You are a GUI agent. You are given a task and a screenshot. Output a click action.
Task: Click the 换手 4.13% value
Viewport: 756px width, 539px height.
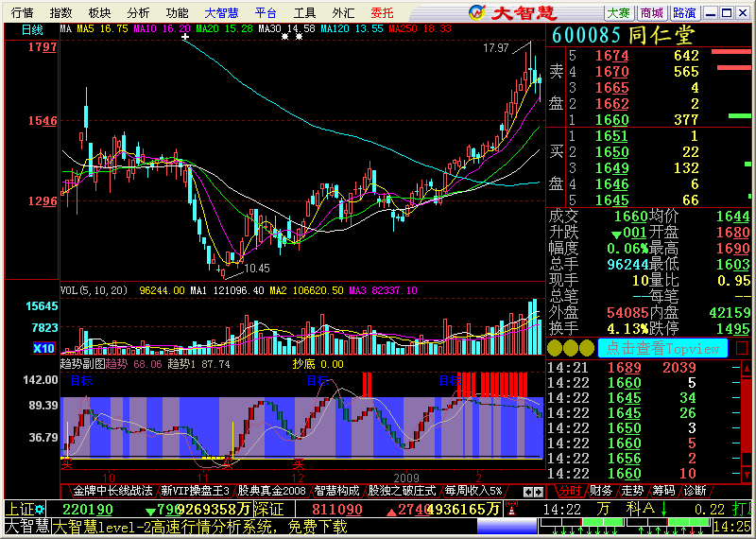[x=627, y=329]
